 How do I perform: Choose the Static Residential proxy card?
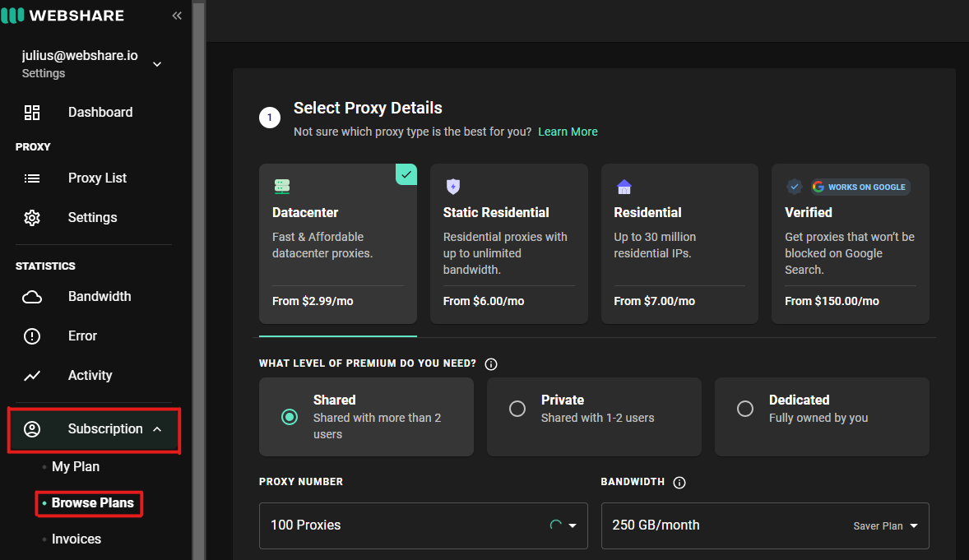(508, 243)
